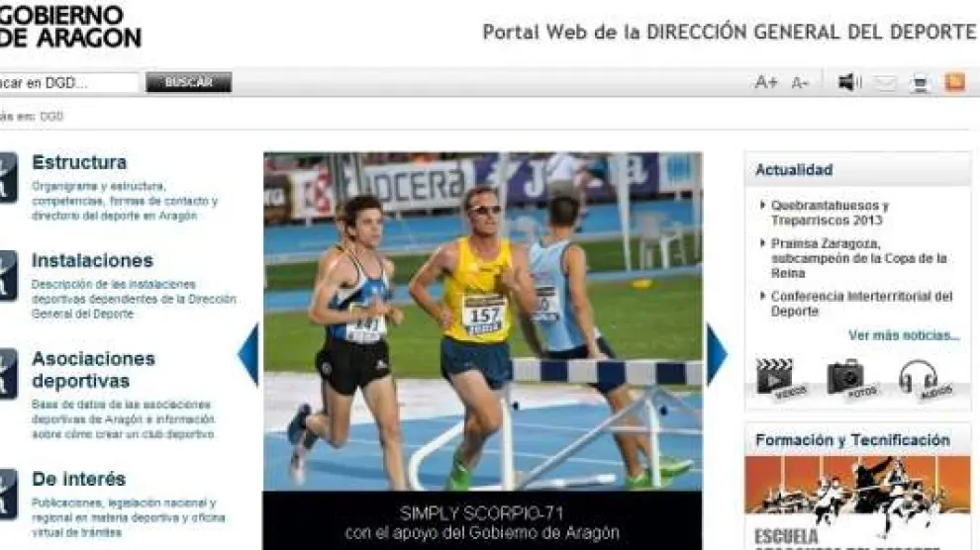
Task: Open the Instalaciones section
Action: (92, 261)
